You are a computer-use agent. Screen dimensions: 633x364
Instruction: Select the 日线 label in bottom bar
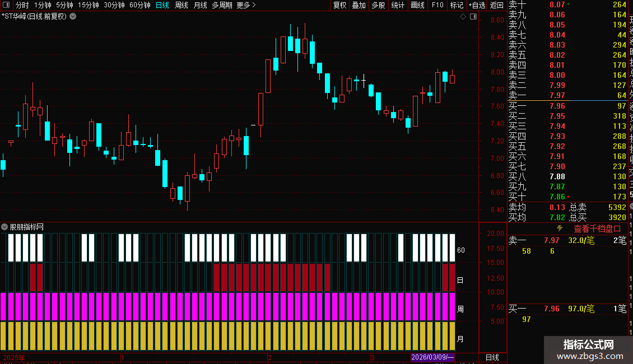(x=492, y=357)
